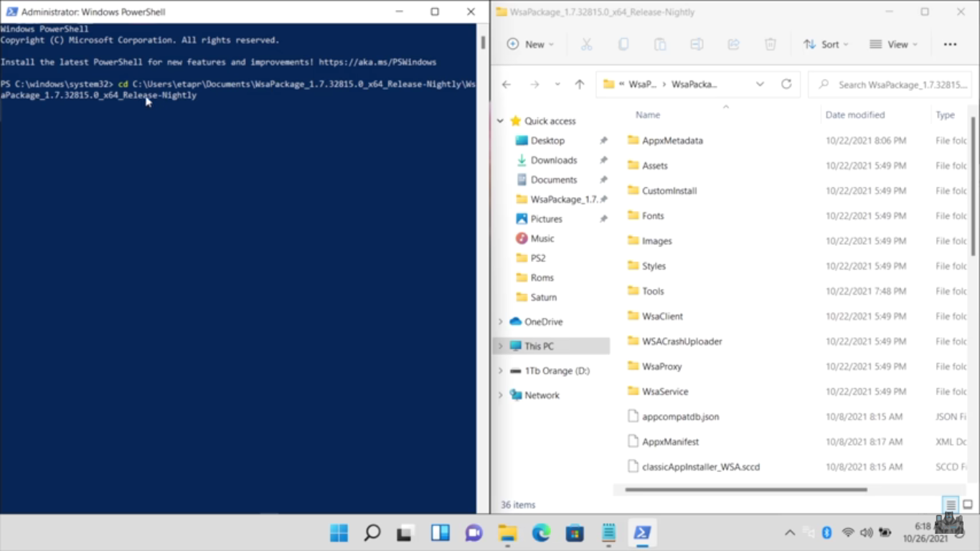
Task: Go back with the Explorer back arrow
Action: (507, 84)
